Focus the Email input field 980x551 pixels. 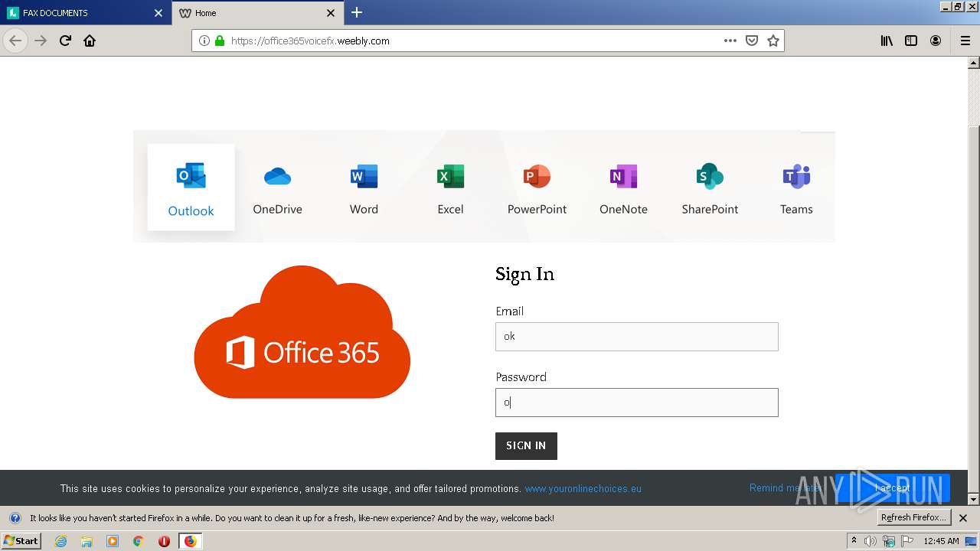[x=637, y=337]
